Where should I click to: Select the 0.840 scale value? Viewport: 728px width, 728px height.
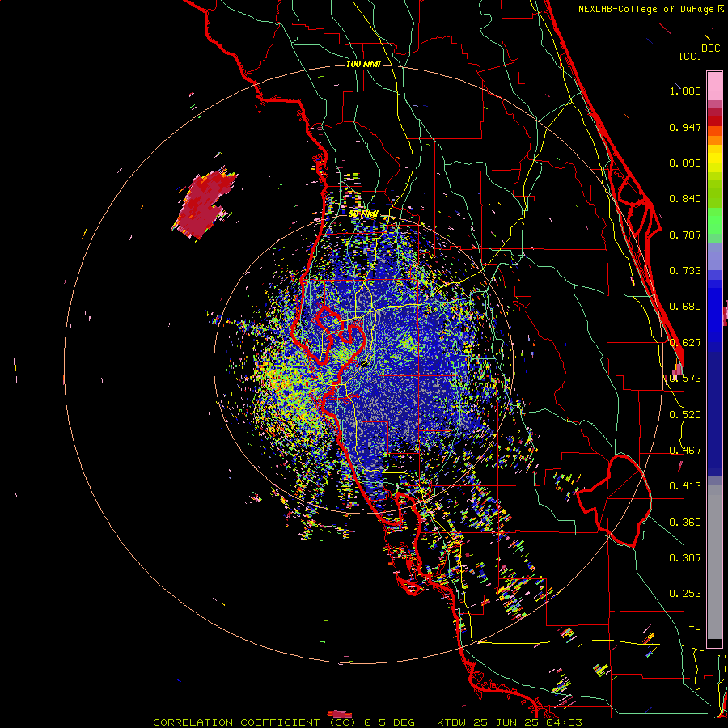click(x=685, y=199)
